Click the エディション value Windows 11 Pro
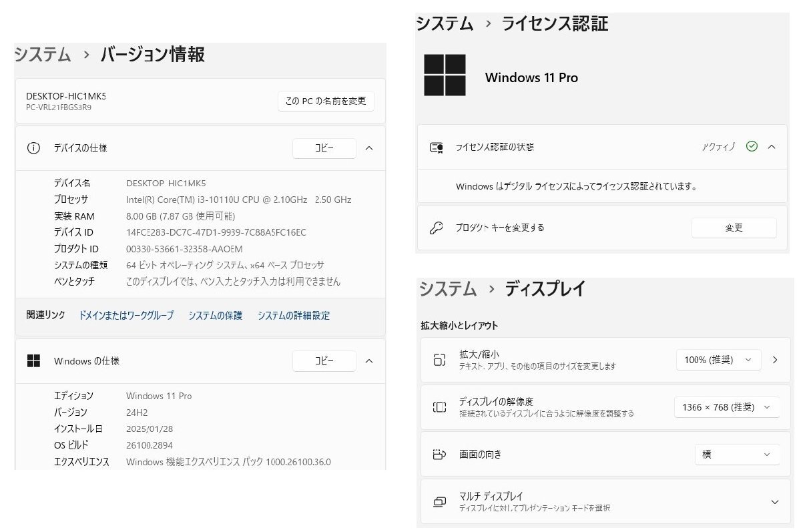This screenshot has width=801, height=532. [x=159, y=396]
